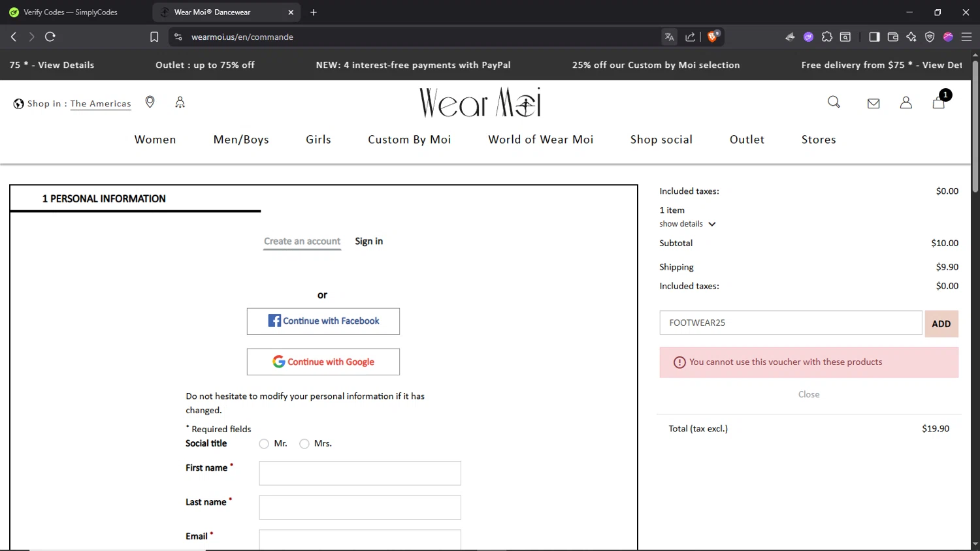Viewport: 980px width, 551px height.
Task: Open a new browser tab with plus
Action: click(314, 12)
